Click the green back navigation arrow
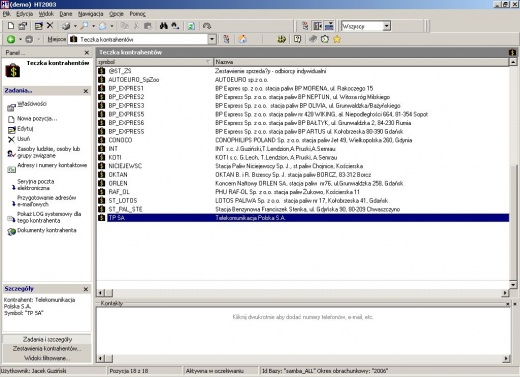 click(11, 39)
